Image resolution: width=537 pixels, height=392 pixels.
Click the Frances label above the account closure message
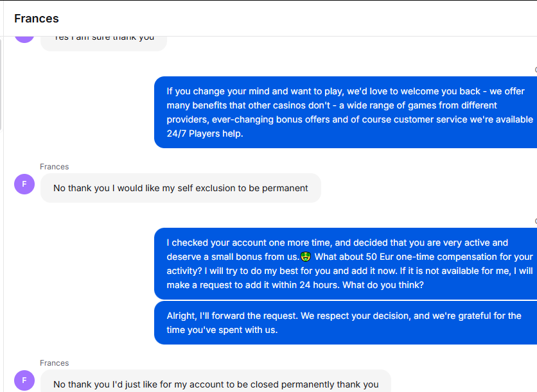coord(54,363)
